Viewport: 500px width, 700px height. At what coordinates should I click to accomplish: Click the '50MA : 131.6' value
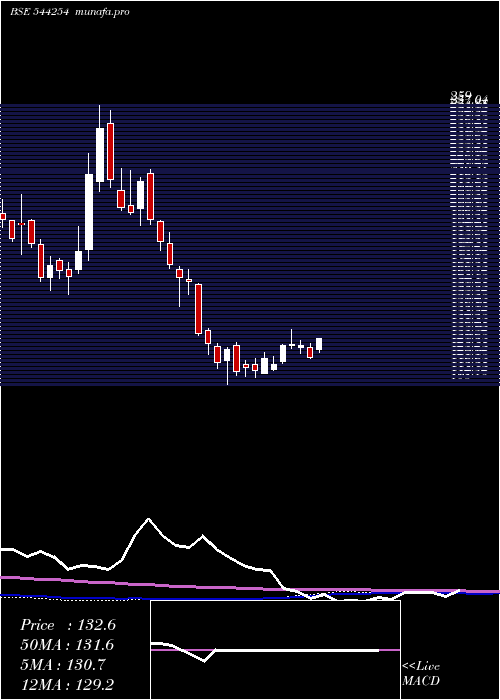[x=67, y=645]
